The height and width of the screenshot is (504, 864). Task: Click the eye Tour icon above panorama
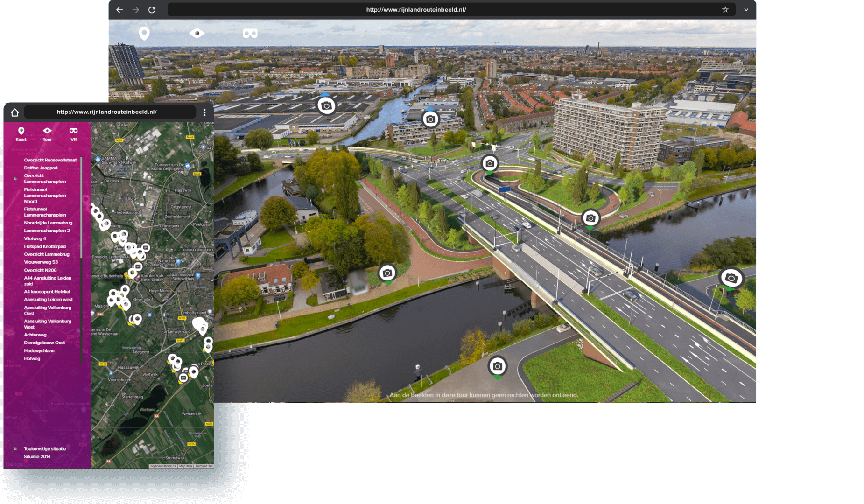pyautogui.click(x=197, y=33)
